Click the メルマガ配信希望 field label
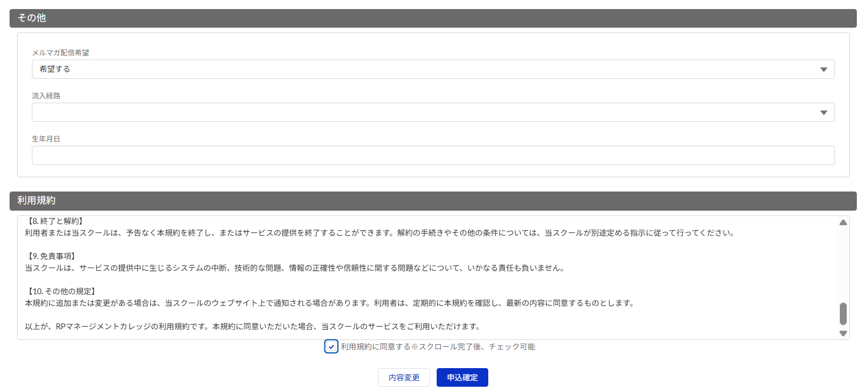Screen dimensions: 868x391 [61, 53]
